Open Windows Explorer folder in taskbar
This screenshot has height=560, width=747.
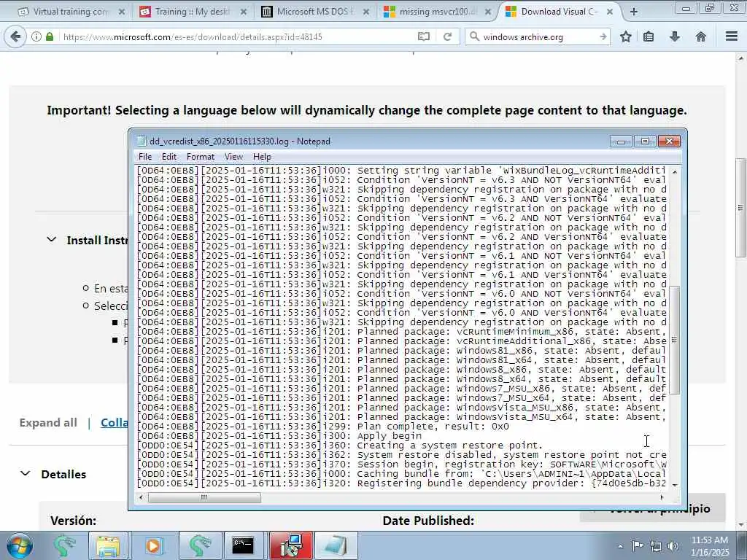point(108,545)
